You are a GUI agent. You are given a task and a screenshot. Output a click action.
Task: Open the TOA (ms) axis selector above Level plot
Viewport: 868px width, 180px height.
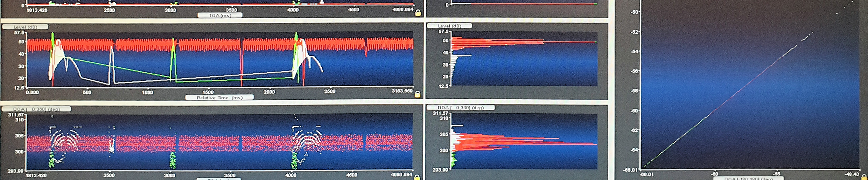[x=220, y=15]
